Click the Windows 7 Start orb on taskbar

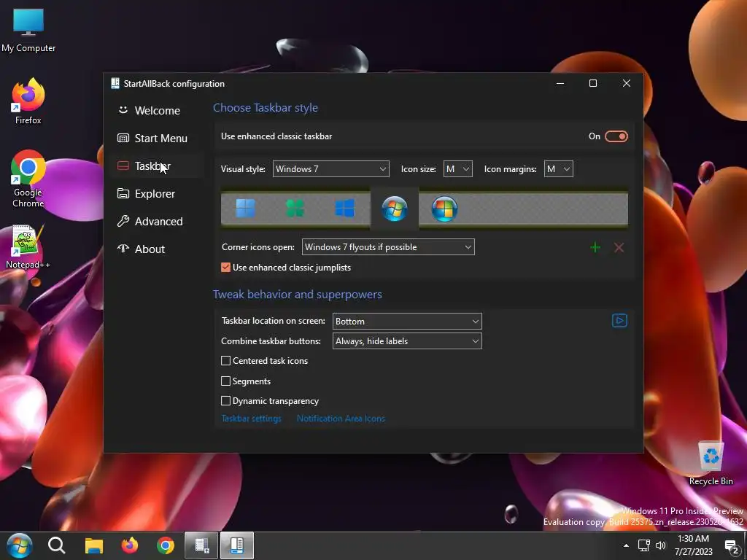pos(20,545)
